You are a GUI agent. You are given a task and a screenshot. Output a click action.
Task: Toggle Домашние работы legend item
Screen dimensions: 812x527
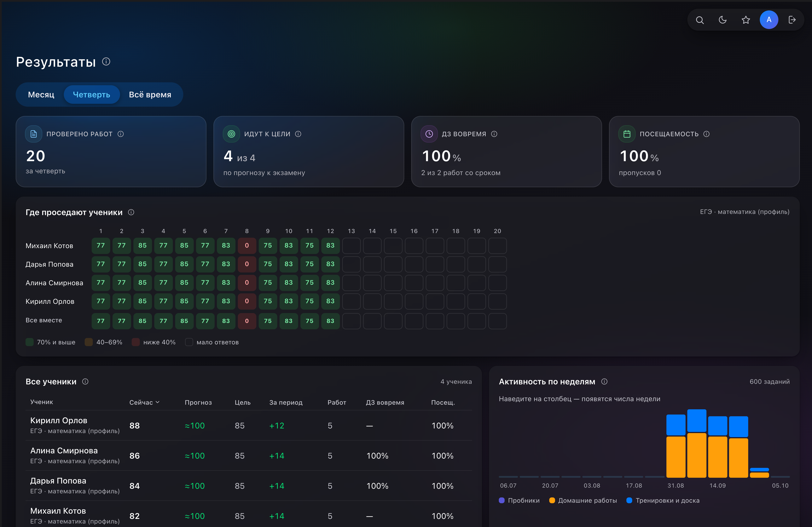point(583,500)
